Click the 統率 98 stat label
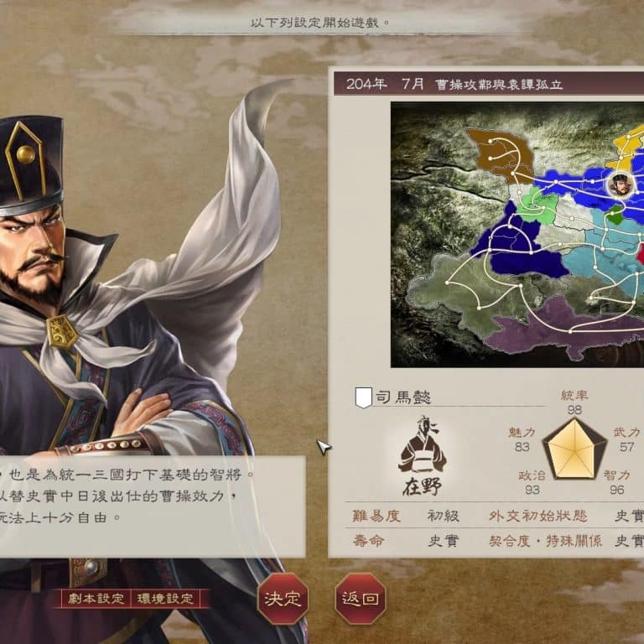Image resolution: width=644 pixels, height=644 pixels. 574,402
